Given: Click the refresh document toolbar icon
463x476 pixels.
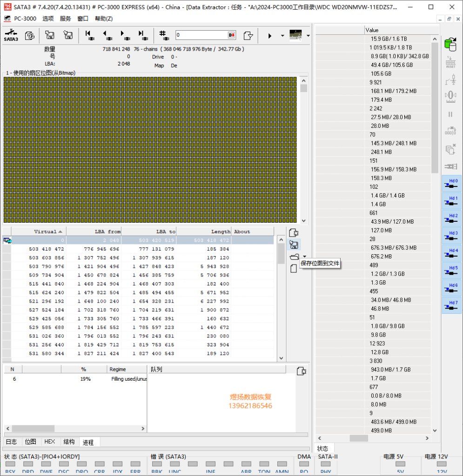Looking at the screenshot, I should click(30, 35).
